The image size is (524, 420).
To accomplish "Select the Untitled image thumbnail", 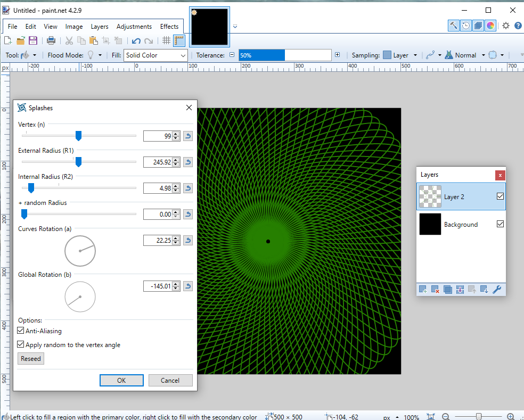I will coord(209,27).
